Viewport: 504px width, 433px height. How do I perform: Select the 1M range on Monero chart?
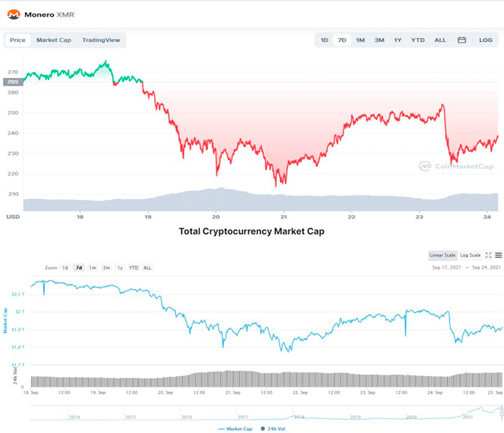360,40
